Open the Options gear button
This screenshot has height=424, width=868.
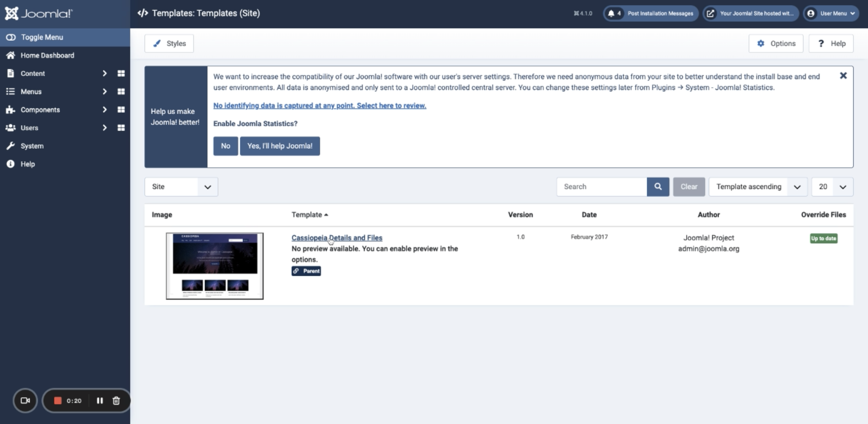pyautogui.click(x=776, y=43)
